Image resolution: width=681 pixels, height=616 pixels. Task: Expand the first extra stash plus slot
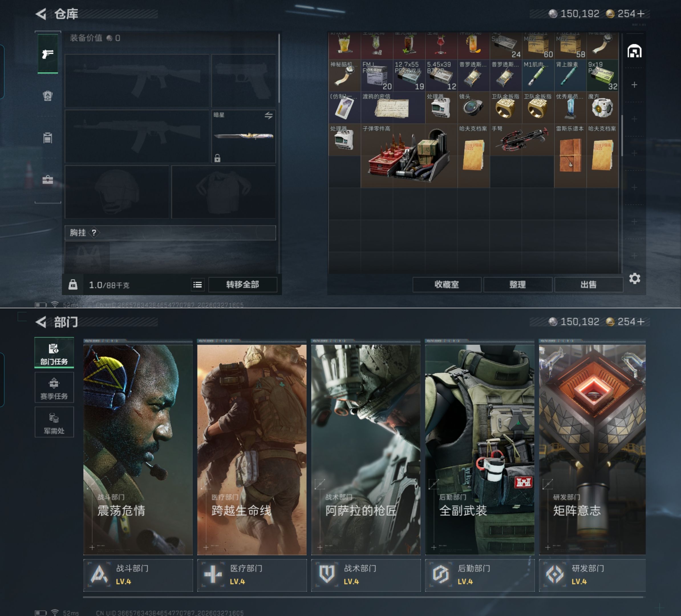[x=635, y=85]
